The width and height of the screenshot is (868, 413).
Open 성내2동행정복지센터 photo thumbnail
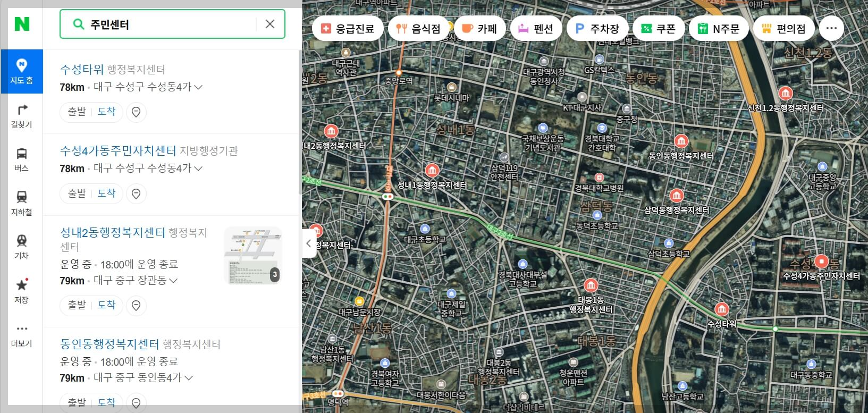(x=253, y=255)
